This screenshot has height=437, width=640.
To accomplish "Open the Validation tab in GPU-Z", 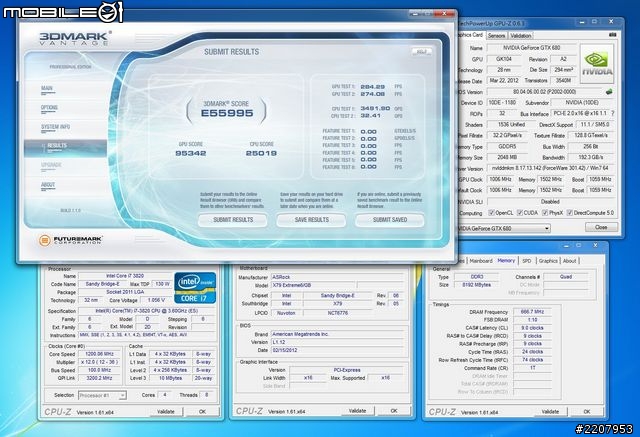I will coord(520,36).
